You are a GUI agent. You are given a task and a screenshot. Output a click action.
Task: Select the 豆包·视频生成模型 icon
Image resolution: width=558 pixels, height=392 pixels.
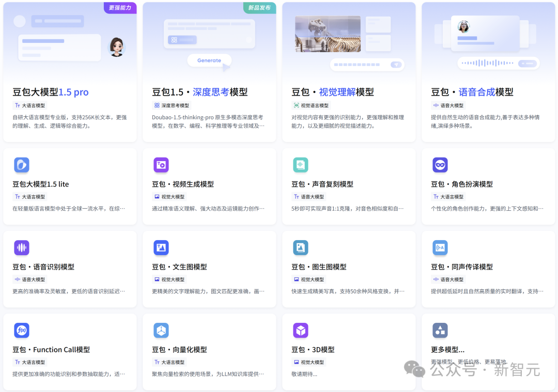(161, 165)
